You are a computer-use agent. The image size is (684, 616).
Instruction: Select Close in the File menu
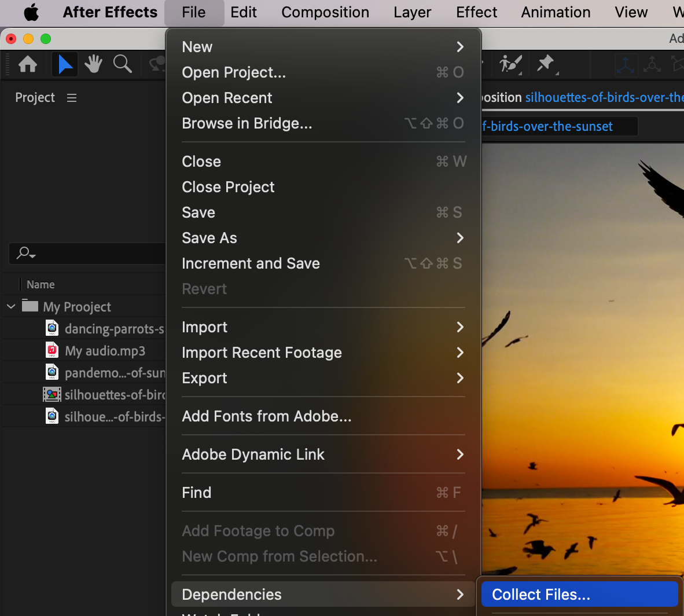(323, 162)
